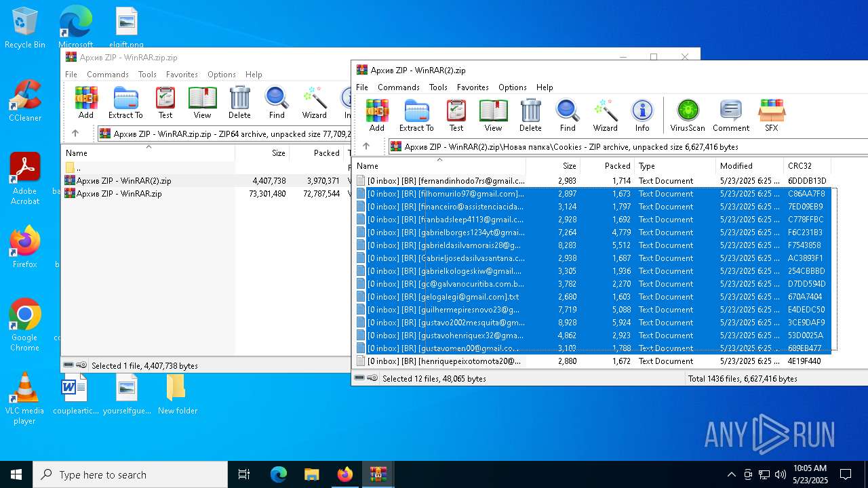Image resolution: width=868 pixels, height=488 pixels.
Task: Sort by Type column header
Action: coord(675,166)
